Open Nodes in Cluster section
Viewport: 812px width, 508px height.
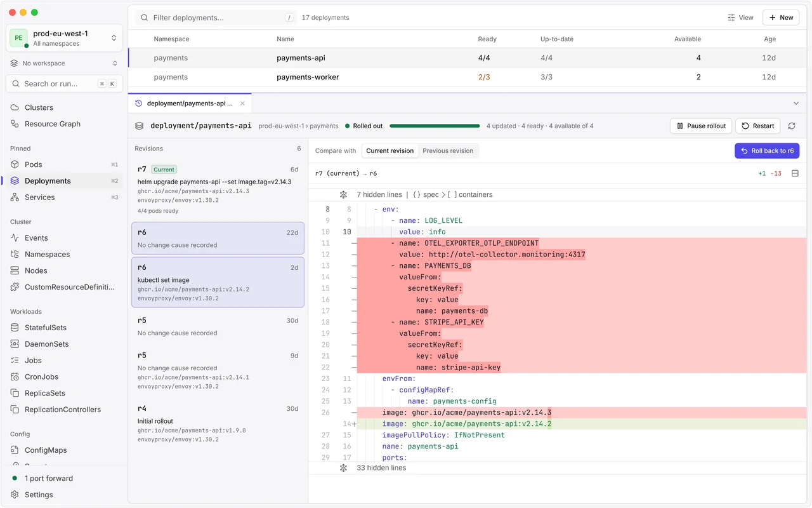tap(63, 271)
